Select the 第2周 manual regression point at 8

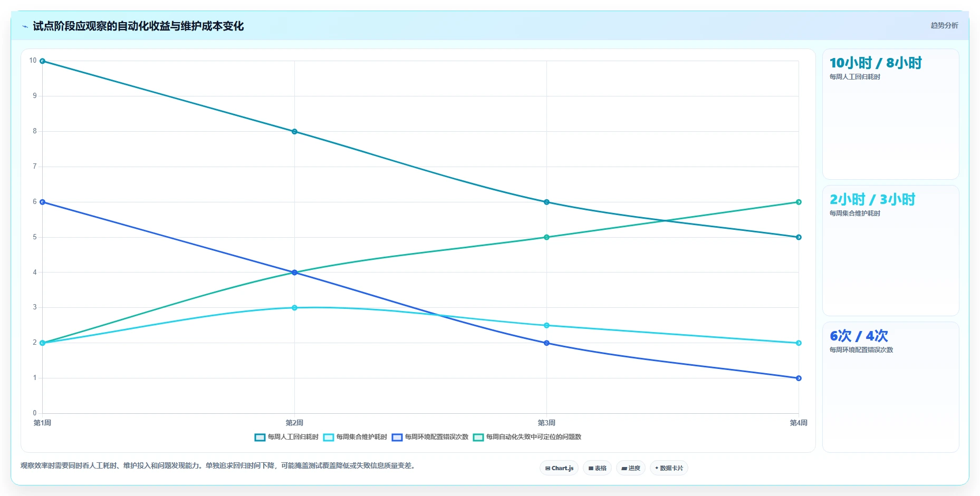pyautogui.click(x=294, y=132)
